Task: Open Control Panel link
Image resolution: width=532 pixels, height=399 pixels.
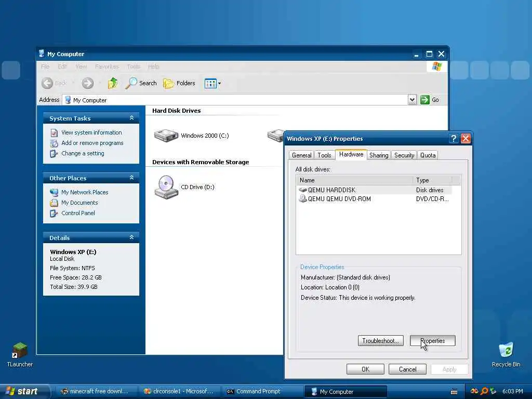Action: [x=78, y=213]
